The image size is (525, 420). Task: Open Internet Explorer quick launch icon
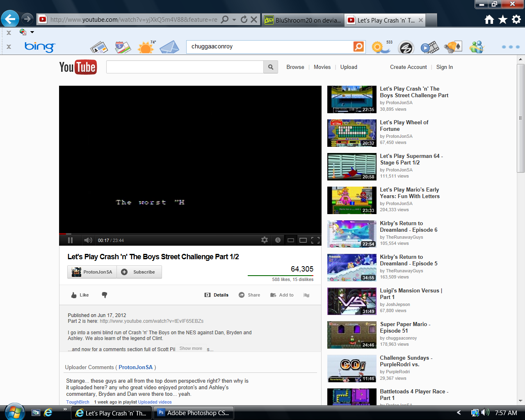48,413
